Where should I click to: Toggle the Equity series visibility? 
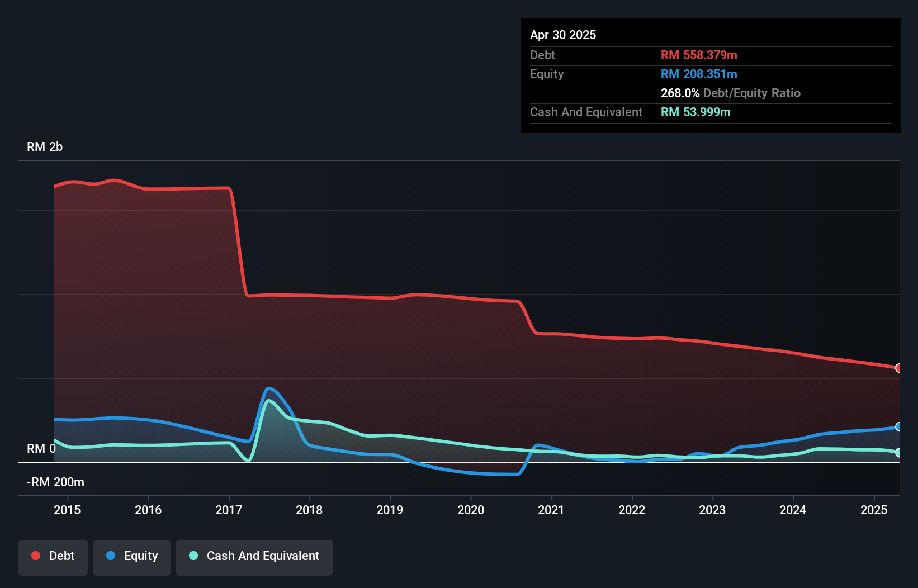pyautogui.click(x=131, y=556)
